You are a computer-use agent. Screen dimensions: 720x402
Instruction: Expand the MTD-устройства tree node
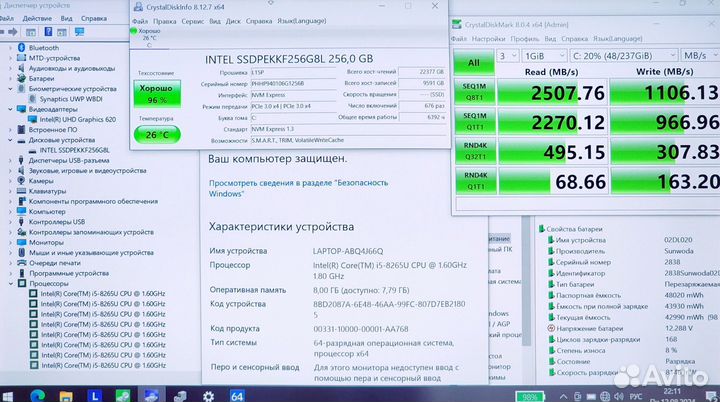pos(10,58)
